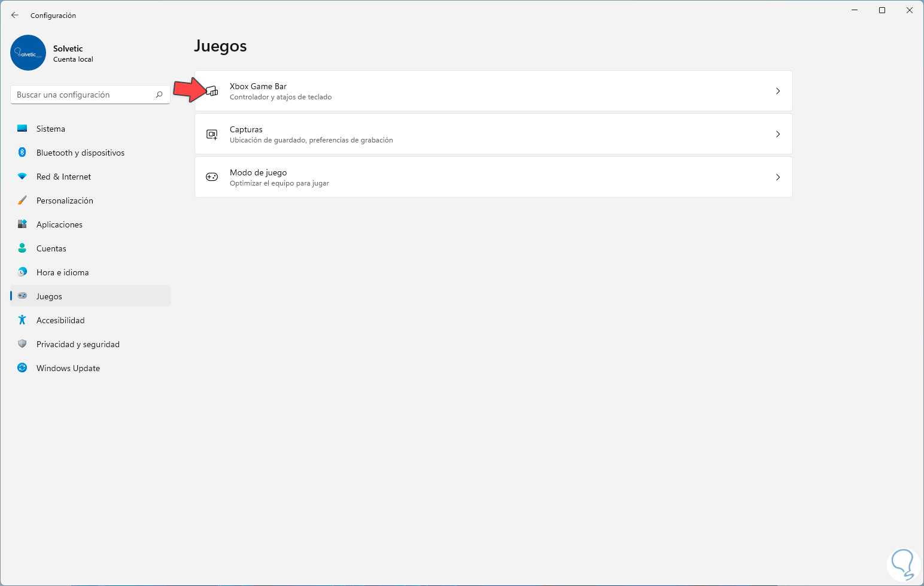
Task: Click the Cuentas person icon
Action: (22, 248)
